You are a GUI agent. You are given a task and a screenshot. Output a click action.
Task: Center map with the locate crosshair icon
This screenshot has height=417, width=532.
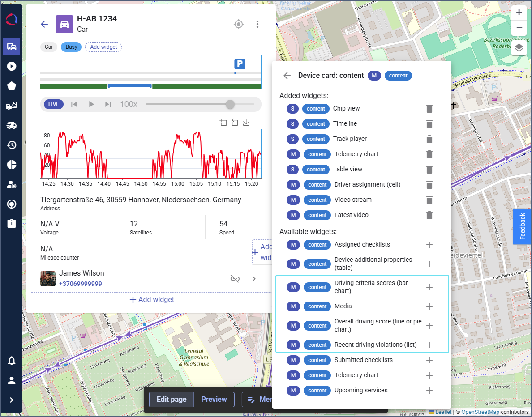point(239,24)
